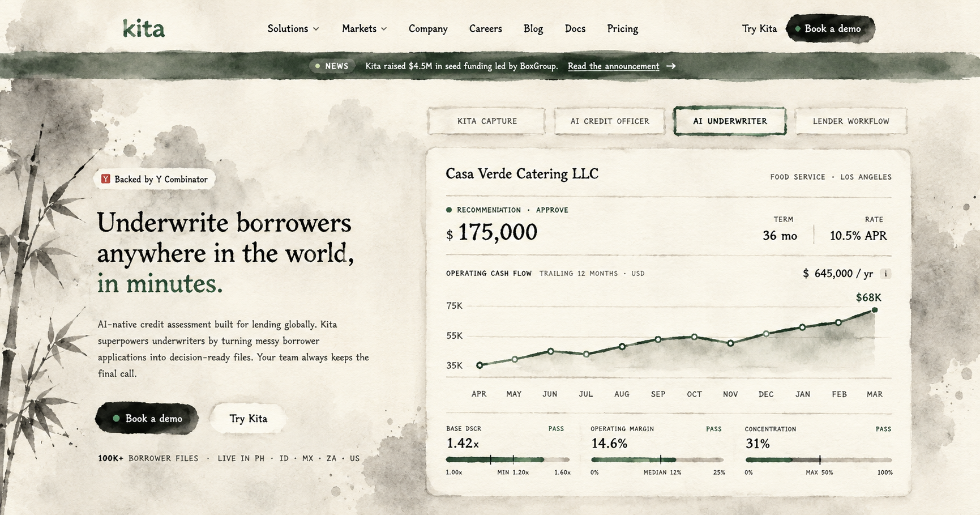Click the arrow after Read the announcement
980x515 pixels.
pyautogui.click(x=671, y=66)
